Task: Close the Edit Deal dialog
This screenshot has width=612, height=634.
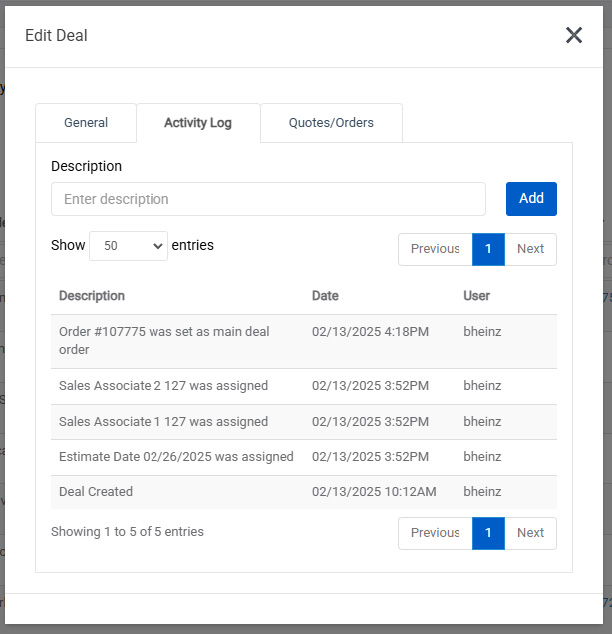Action: pos(574,36)
